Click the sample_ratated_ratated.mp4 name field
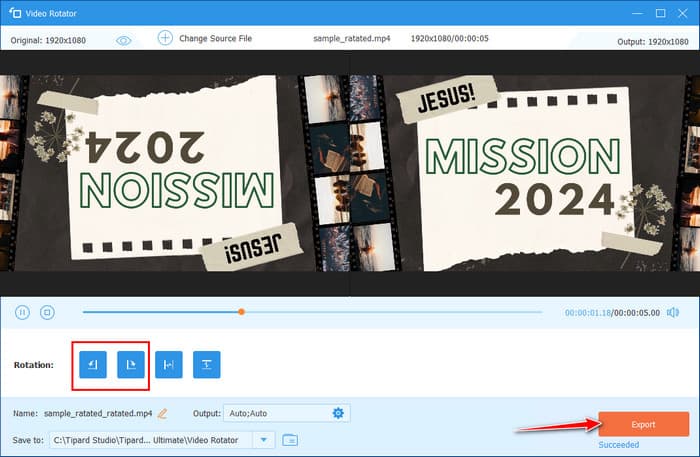Viewport: 700px width, 457px height. point(98,413)
